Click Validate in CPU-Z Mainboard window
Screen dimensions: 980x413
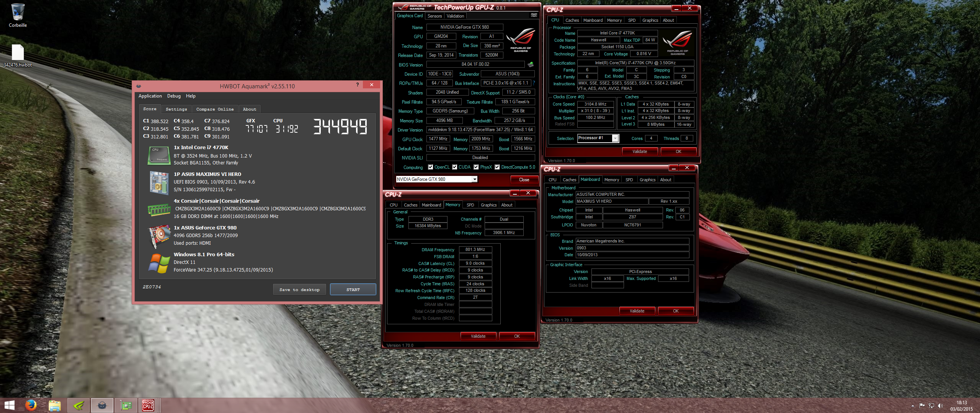click(637, 311)
